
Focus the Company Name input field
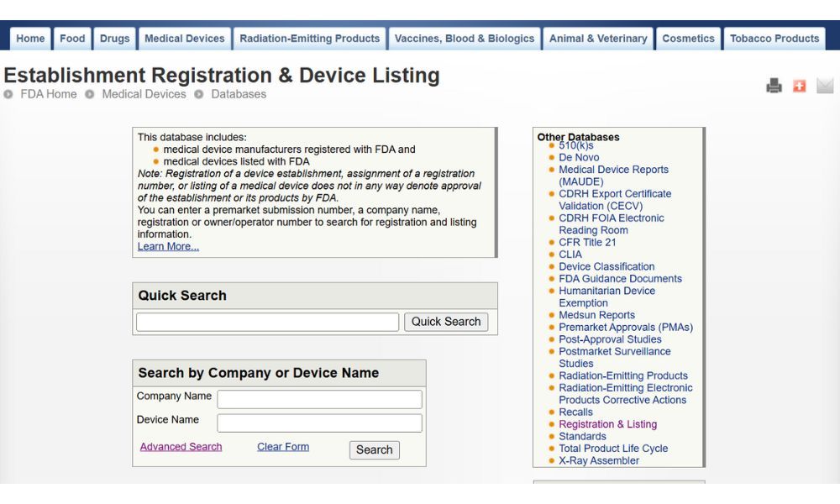[319, 399]
